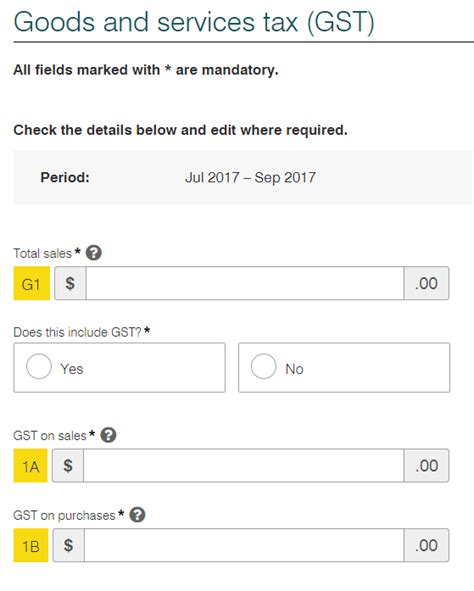This screenshot has width=474, height=591.
Task: Click the Total sales G1 amount field
Action: tap(245, 283)
